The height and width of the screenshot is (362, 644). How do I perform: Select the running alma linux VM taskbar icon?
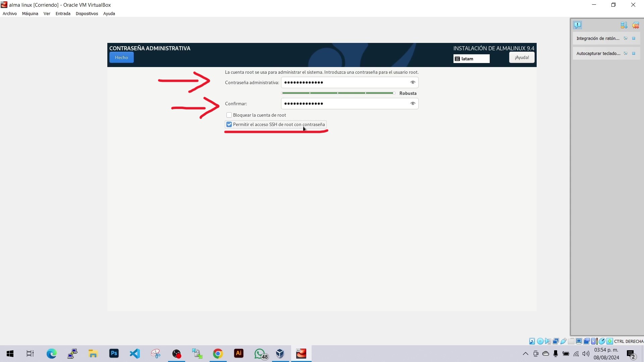(x=301, y=354)
